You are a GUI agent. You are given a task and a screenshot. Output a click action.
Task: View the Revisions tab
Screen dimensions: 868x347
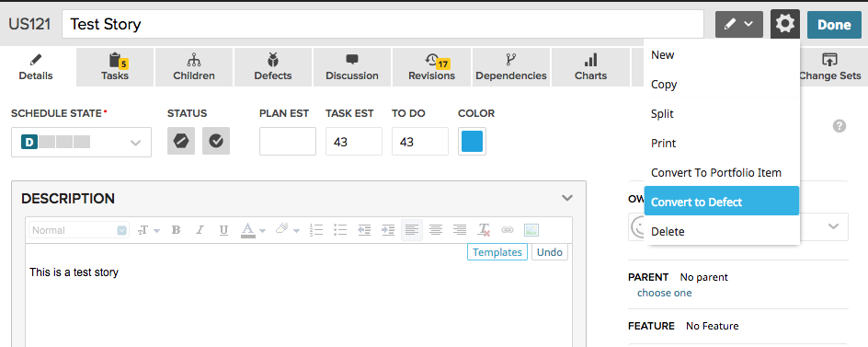(431, 67)
